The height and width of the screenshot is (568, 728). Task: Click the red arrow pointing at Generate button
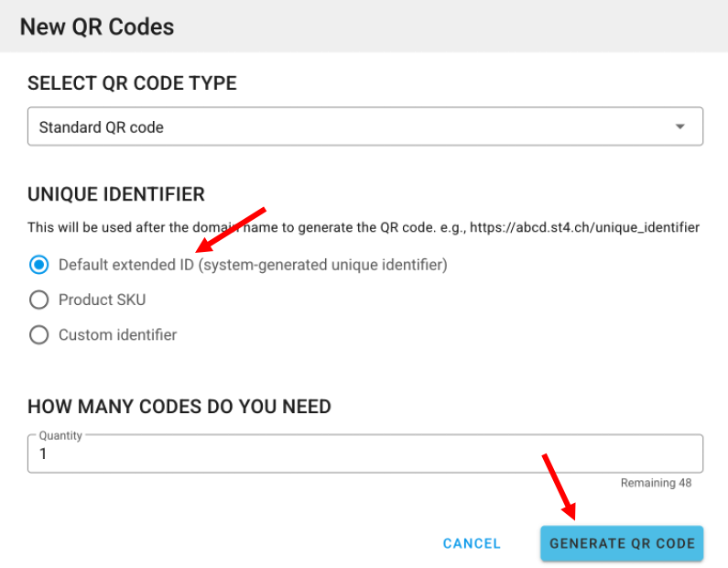point(559,486)
